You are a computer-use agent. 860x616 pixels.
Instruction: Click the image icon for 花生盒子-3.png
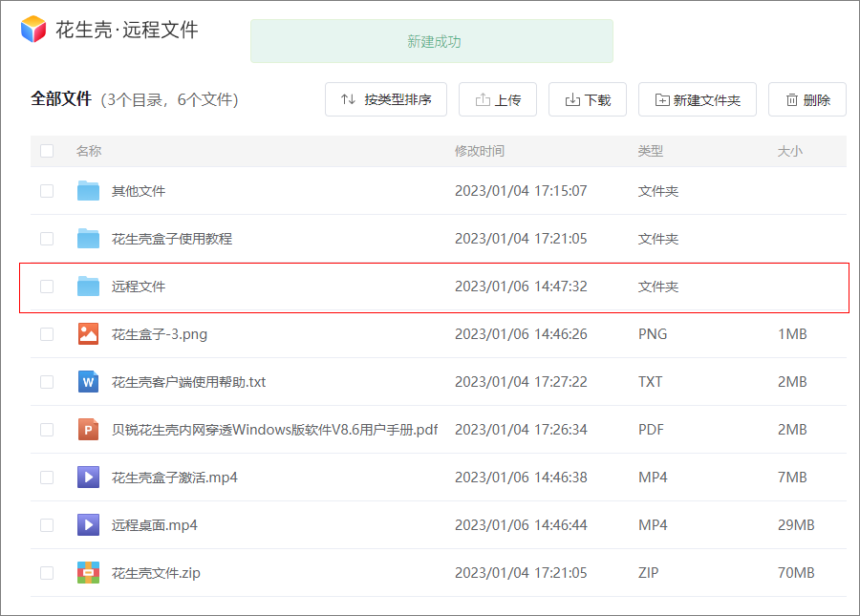click(x=88, y=333)
